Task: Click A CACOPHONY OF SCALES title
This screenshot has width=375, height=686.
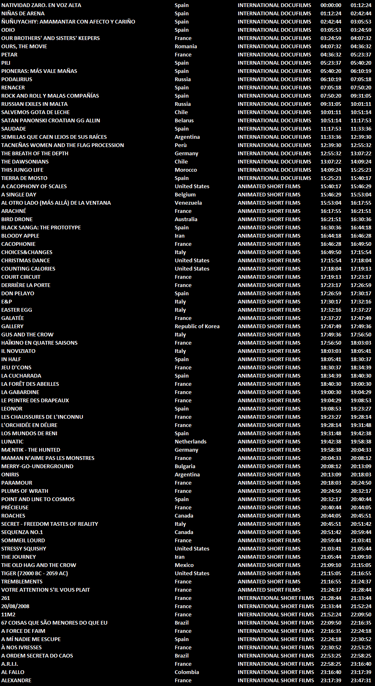Action: pyautogui.click(x=34, y=186)
